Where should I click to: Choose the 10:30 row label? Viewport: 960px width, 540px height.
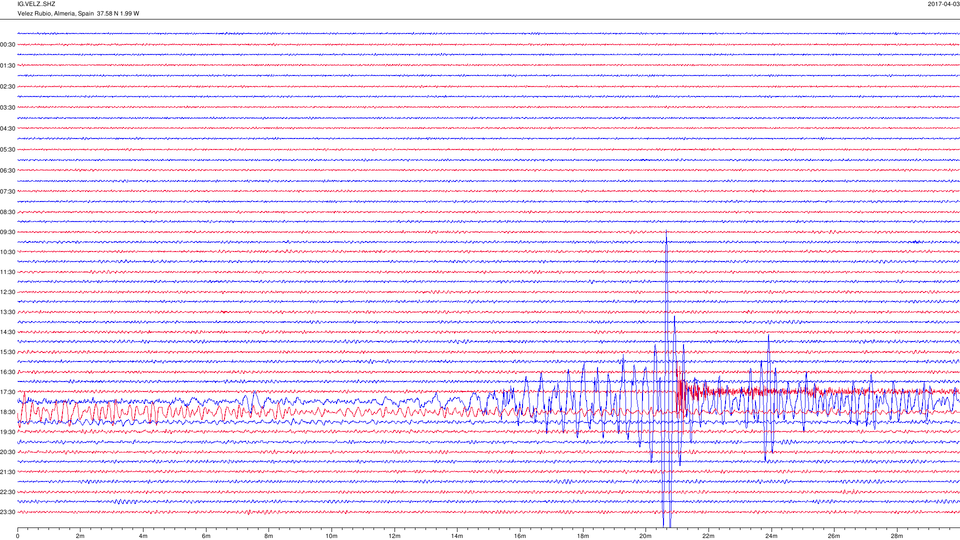pyautogui.click(x=7, y=252)
